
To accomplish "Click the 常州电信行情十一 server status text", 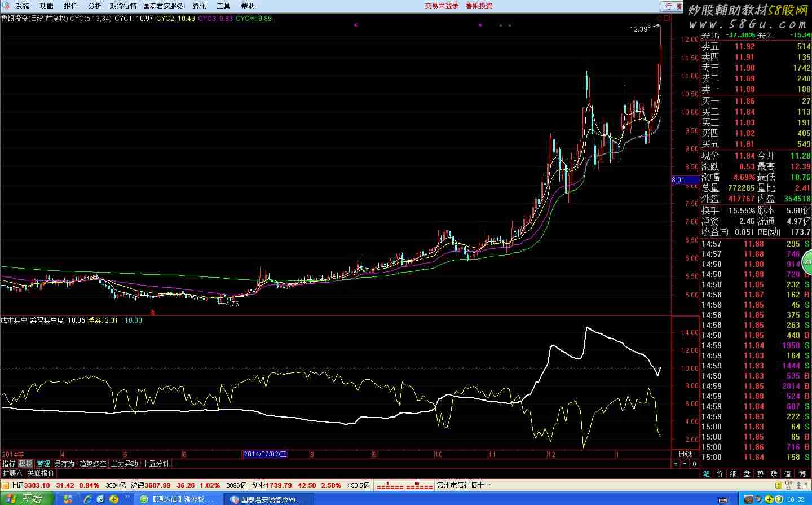I will pyautogui.click(x=464, y=485).
